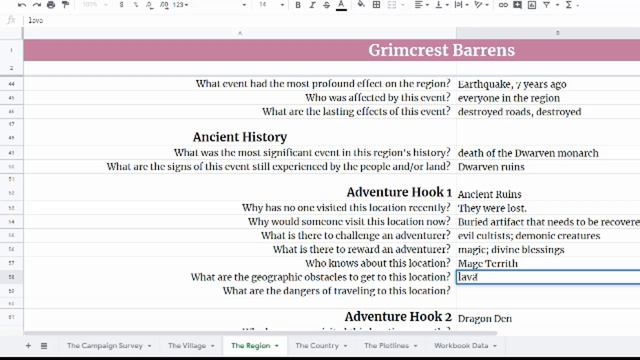This screenshot has width=640, height=360.
Task: Click the Merge cells icon
Action: (x=391, y=5)
